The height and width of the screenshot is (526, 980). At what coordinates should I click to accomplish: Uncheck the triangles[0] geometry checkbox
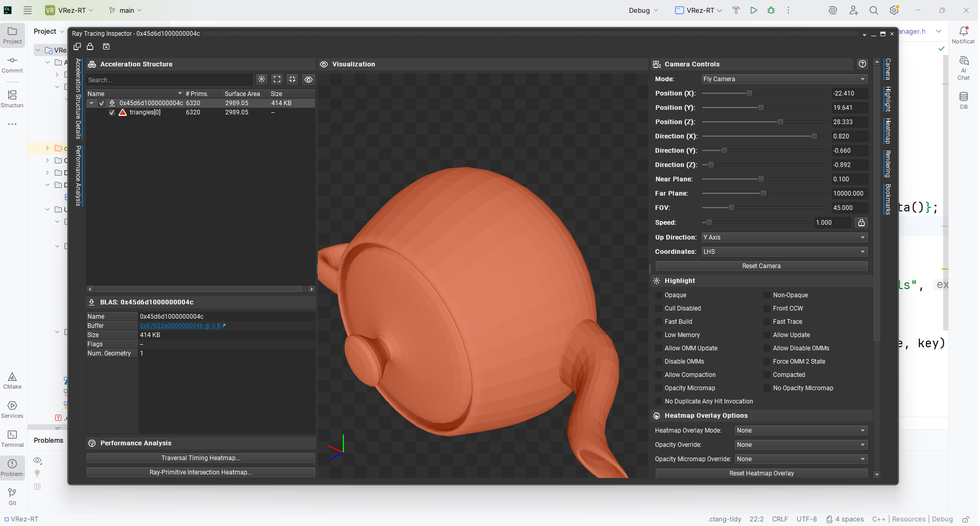point(112,112)
